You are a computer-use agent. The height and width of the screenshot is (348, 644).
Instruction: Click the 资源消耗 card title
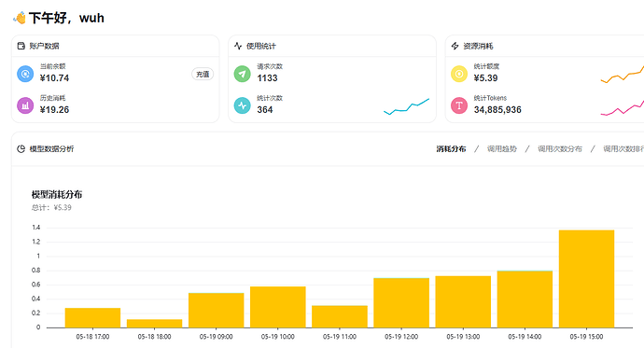point(478,46)
